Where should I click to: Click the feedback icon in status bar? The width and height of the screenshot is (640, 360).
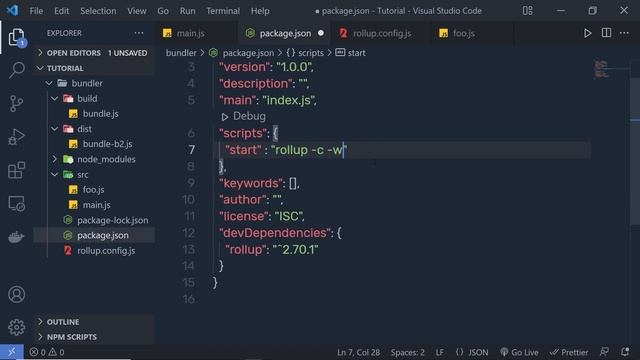click(x=604, y=352)
